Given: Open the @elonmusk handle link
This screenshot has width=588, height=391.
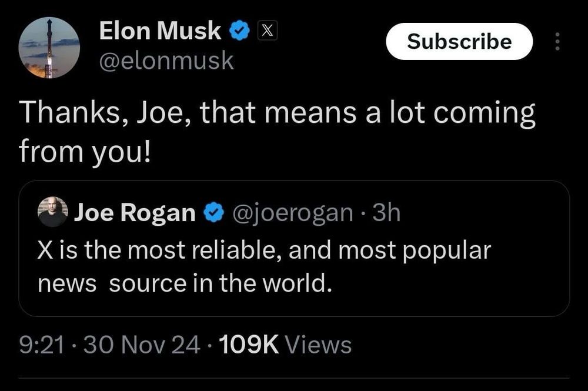Looking at the screenshot, I should [167, 61].
